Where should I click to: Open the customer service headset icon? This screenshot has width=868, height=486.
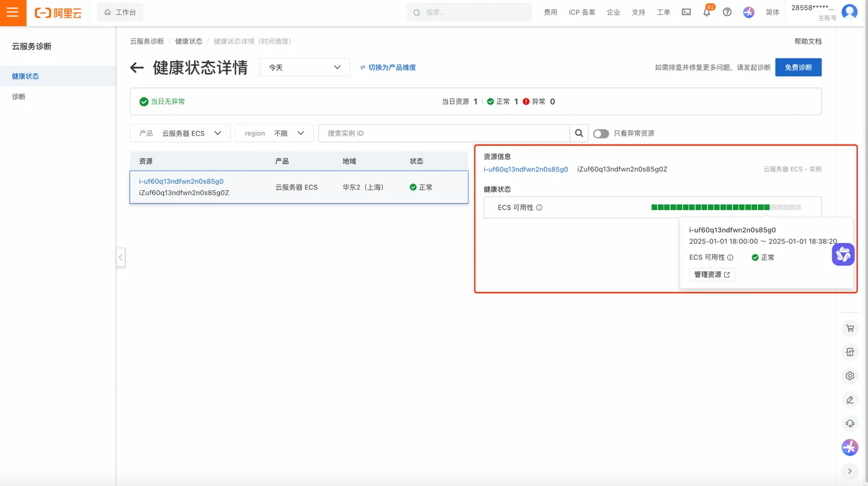point(850,423)
